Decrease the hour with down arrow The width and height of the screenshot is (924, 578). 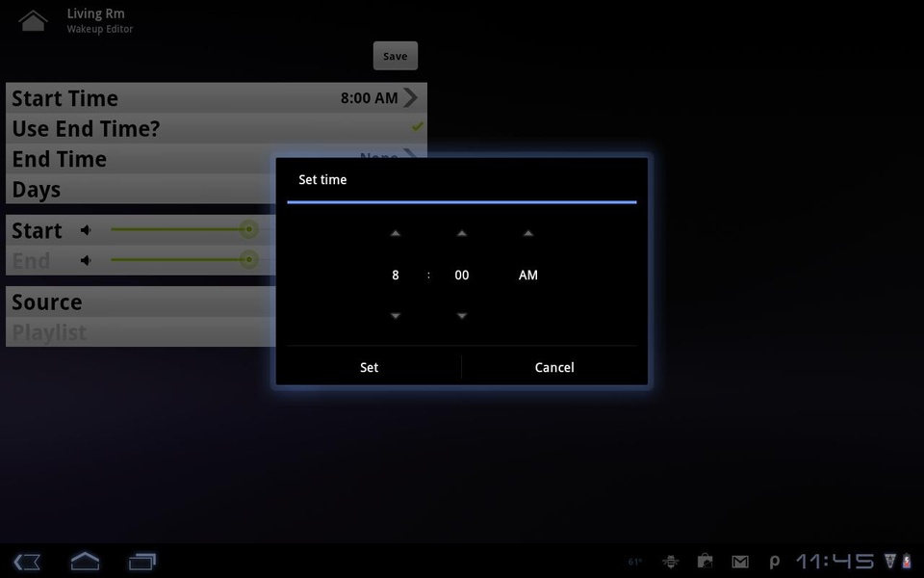(x=396, y=316)
